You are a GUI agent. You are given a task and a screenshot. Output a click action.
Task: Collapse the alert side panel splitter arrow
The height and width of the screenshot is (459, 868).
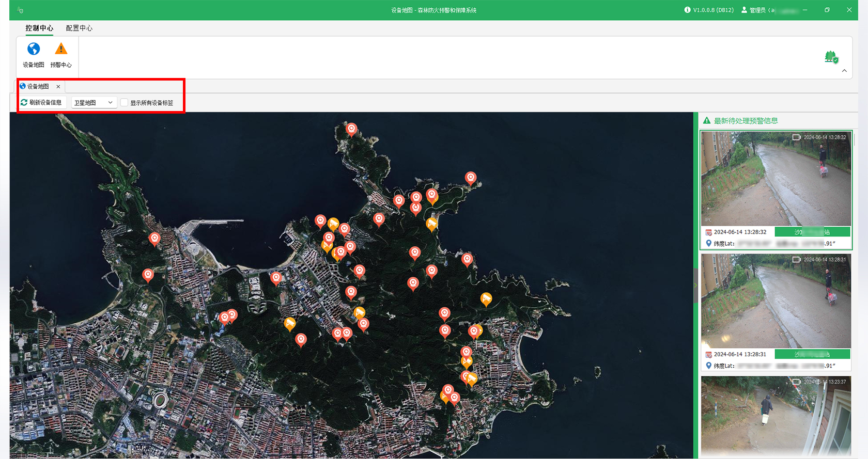click(695, 285)
